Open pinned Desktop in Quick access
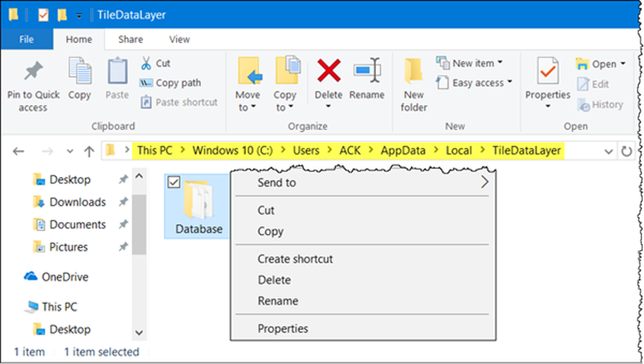 point(70,180)
